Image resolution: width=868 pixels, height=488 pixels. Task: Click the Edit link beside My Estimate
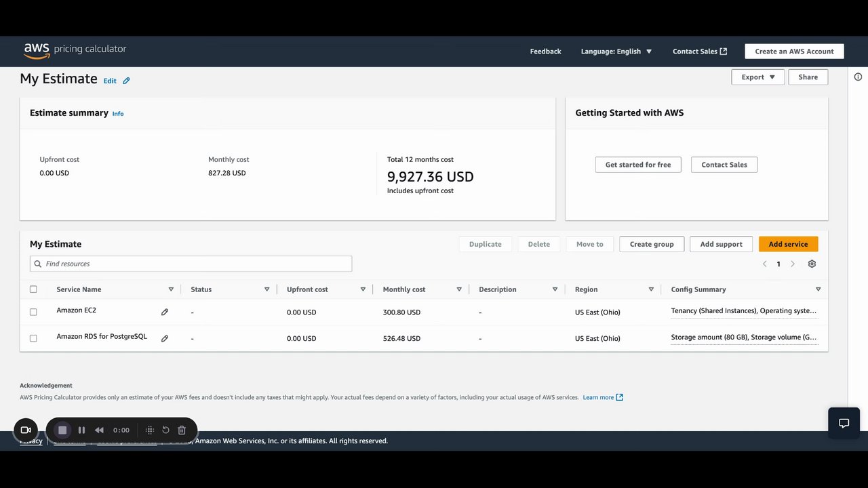coord(110,81)
